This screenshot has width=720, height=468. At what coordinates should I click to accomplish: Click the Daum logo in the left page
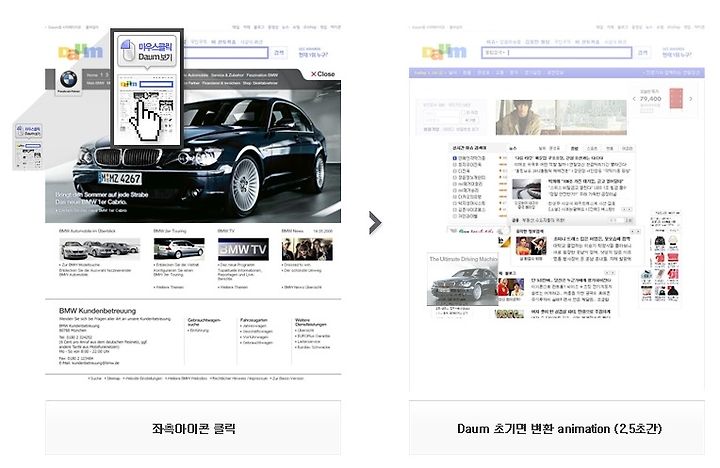coord(81,52)
